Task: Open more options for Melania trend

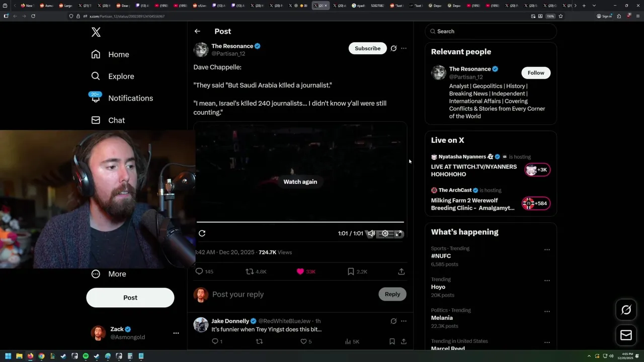Action: point(547,311)
